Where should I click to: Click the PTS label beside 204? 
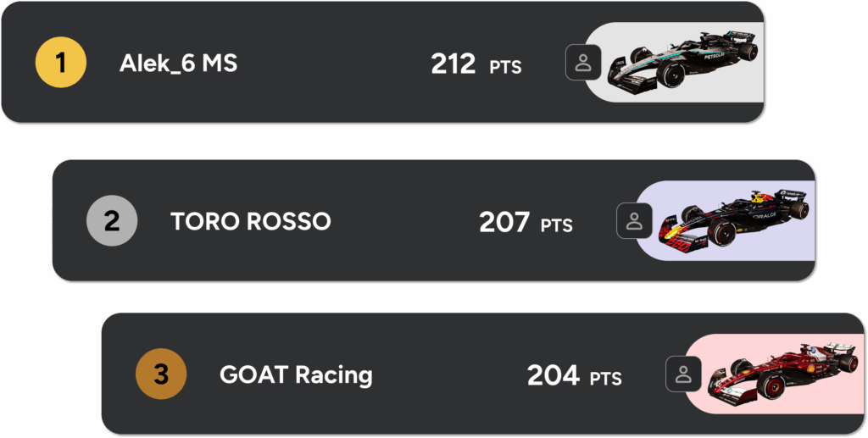click(605, 378)
